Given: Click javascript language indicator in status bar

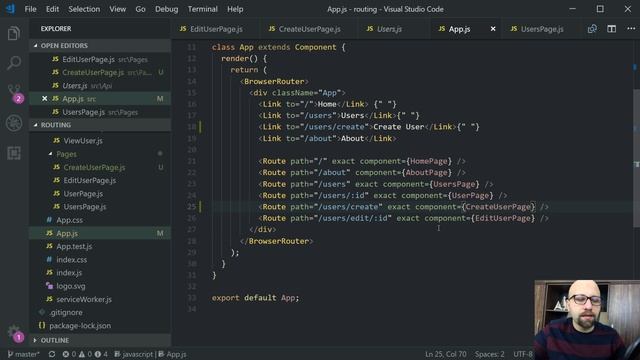Looking at the screenshot, I should 133,354.
